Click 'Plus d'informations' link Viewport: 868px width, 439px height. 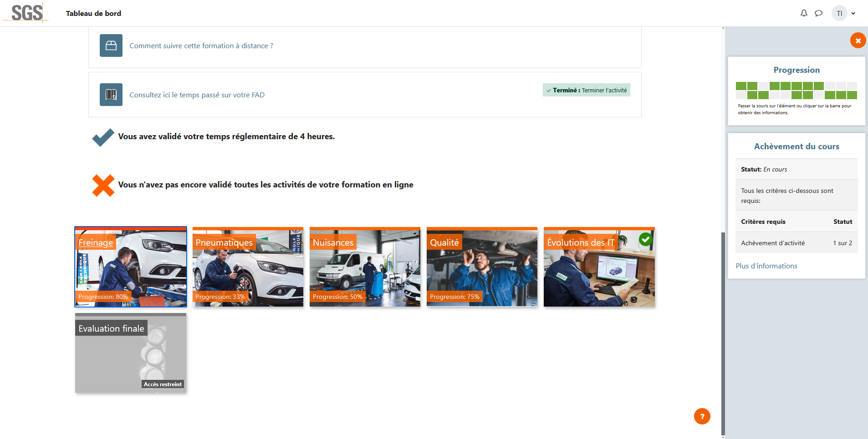pos(766,266)
